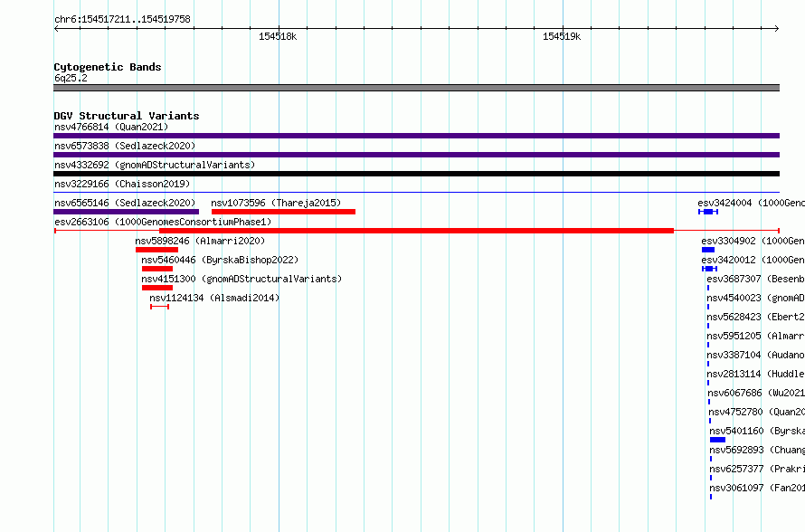
Task: Select the 6q25.2 band label
Action: pyautogui.click(x=71, y=78)
